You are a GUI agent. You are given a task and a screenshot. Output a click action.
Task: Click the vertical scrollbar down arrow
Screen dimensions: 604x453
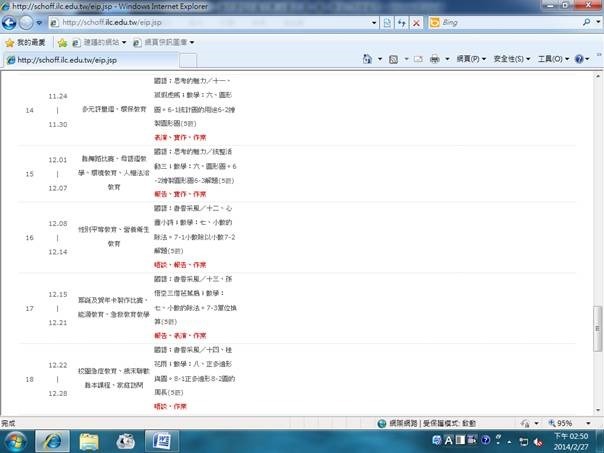coord(598,408)
